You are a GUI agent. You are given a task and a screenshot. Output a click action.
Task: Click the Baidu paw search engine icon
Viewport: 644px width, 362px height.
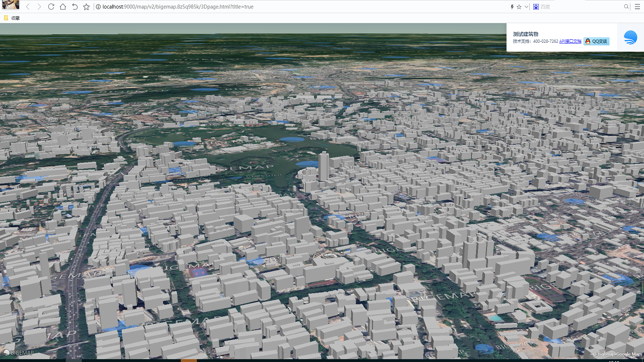[536, 7]
